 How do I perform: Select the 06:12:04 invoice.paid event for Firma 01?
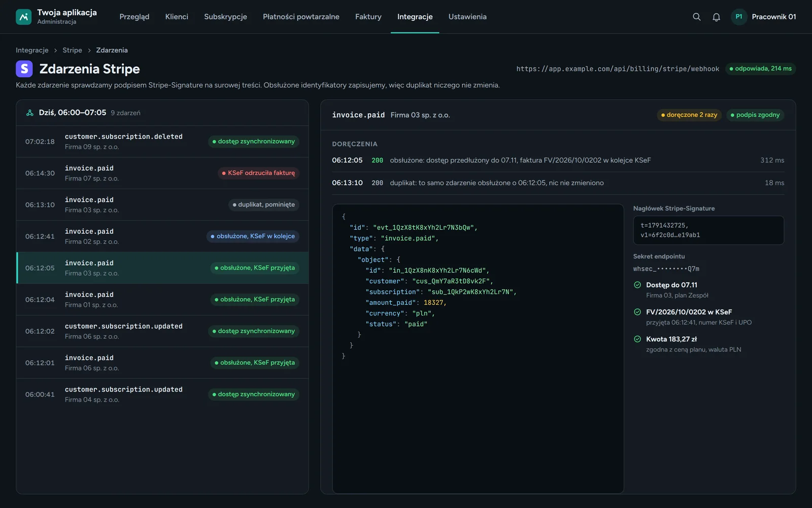pyautogui.click(x=162, y=300)
